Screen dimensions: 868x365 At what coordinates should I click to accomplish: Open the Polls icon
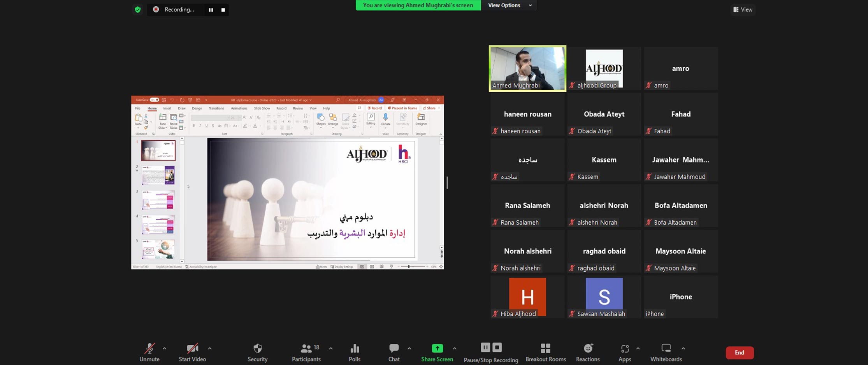354,348
